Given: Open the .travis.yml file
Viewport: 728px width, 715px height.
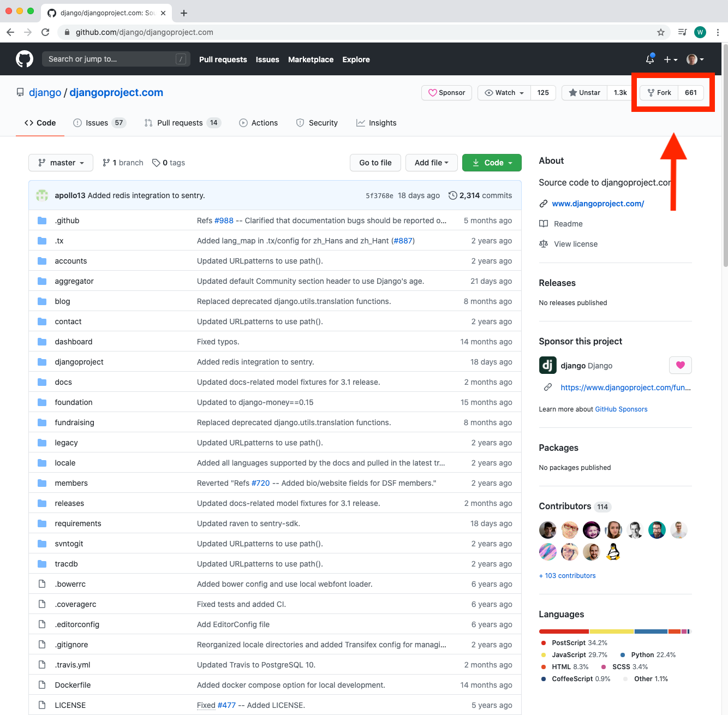Looking at the screenshot, I should 73,665.
